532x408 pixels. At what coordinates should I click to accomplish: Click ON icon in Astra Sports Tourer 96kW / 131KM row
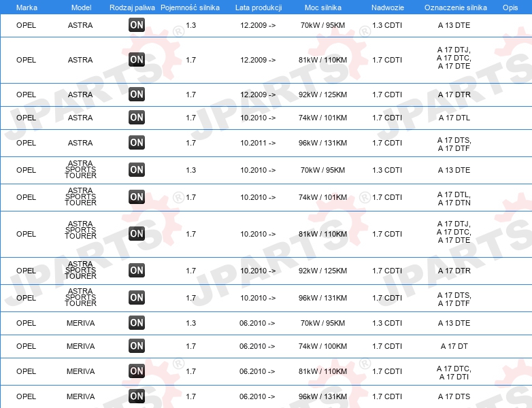click(137, 297)
